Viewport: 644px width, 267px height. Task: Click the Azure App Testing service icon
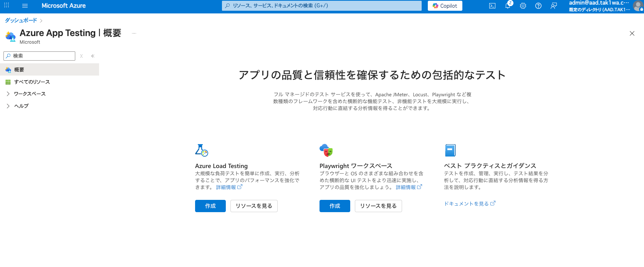point(11,37)
